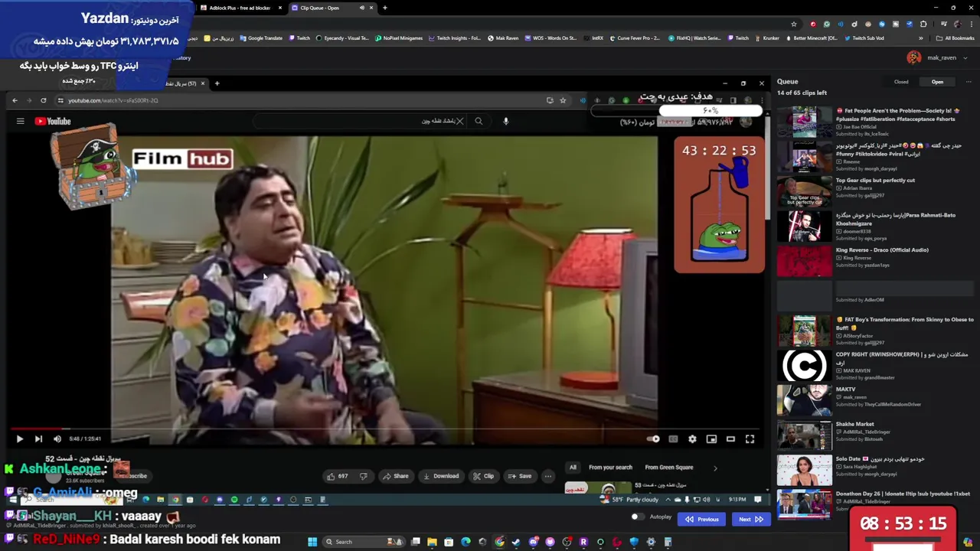The image size is (980, 551).
Task: Go to YouTube home via logo
Action: pyautogui.click(x=53, y=121)
